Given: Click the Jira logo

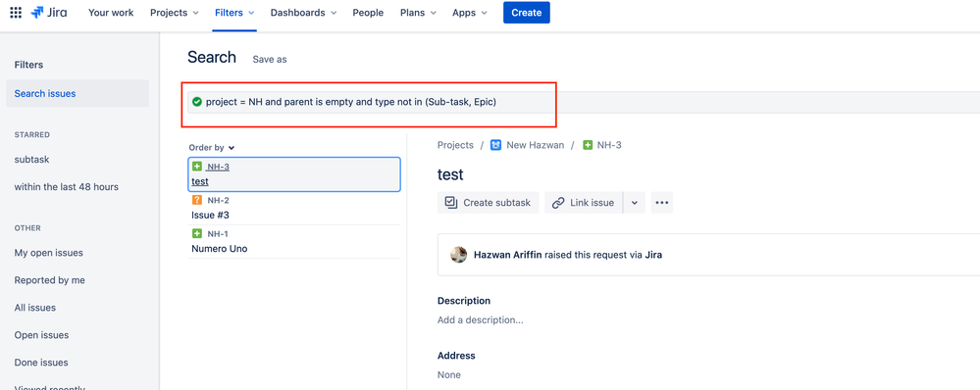Looking at the screenshot, I should click(49, 13).
